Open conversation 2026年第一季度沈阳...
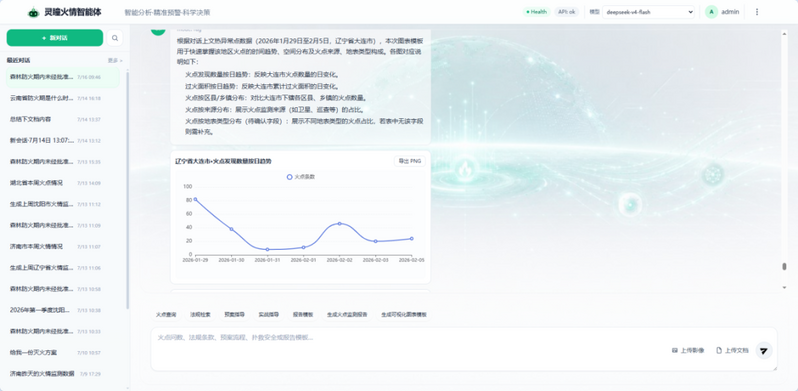This screenshot has height=391, width=798. 63,310
